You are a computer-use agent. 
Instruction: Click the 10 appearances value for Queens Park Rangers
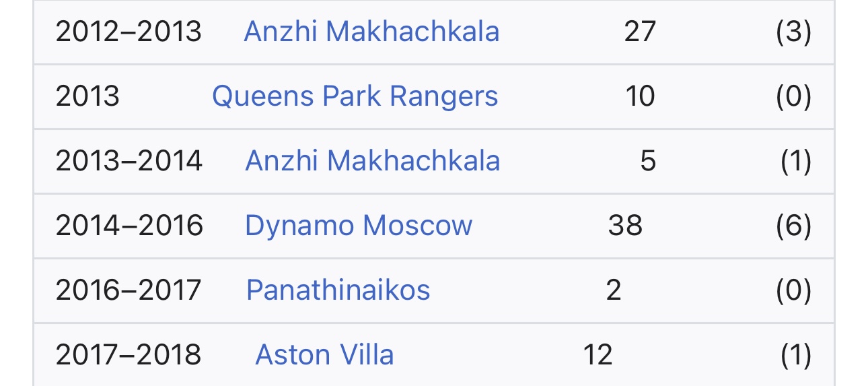click(x=640, y=97)
